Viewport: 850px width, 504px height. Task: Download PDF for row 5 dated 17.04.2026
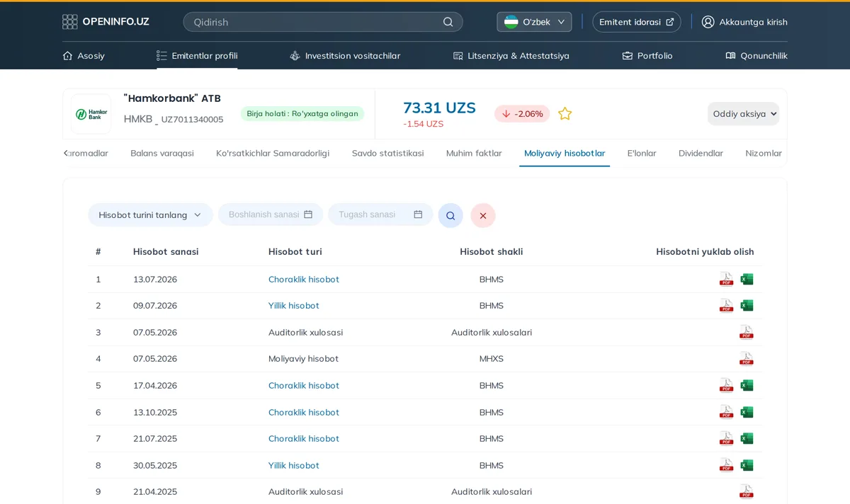726,385
